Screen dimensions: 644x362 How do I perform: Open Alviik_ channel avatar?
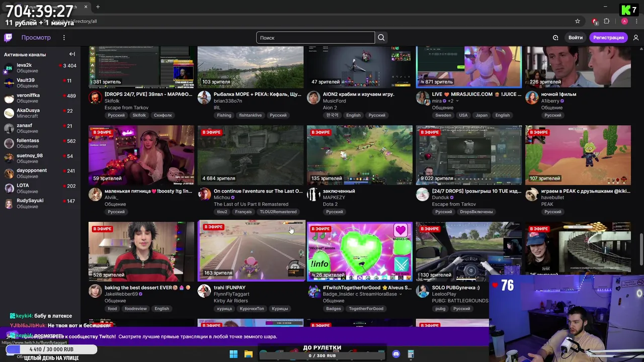point(95,195)
